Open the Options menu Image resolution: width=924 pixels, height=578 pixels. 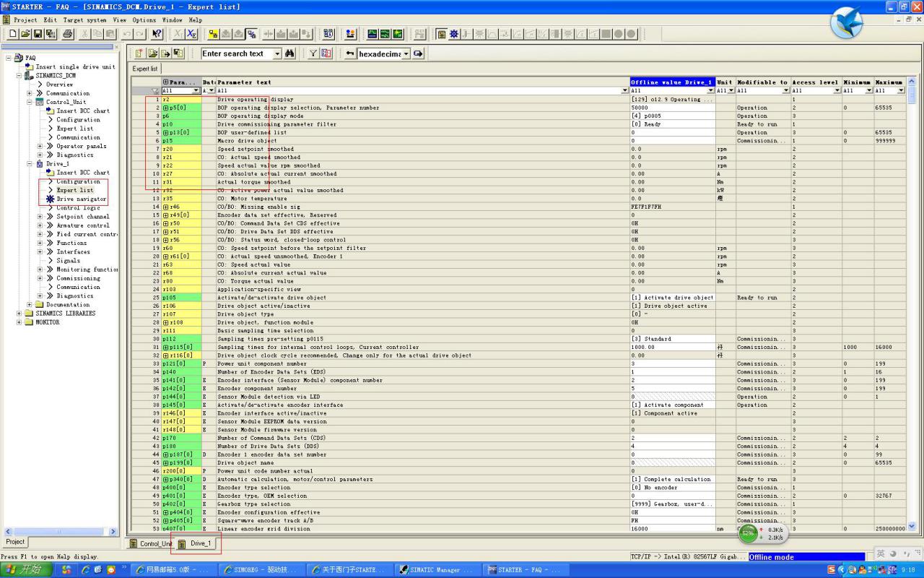144,20
